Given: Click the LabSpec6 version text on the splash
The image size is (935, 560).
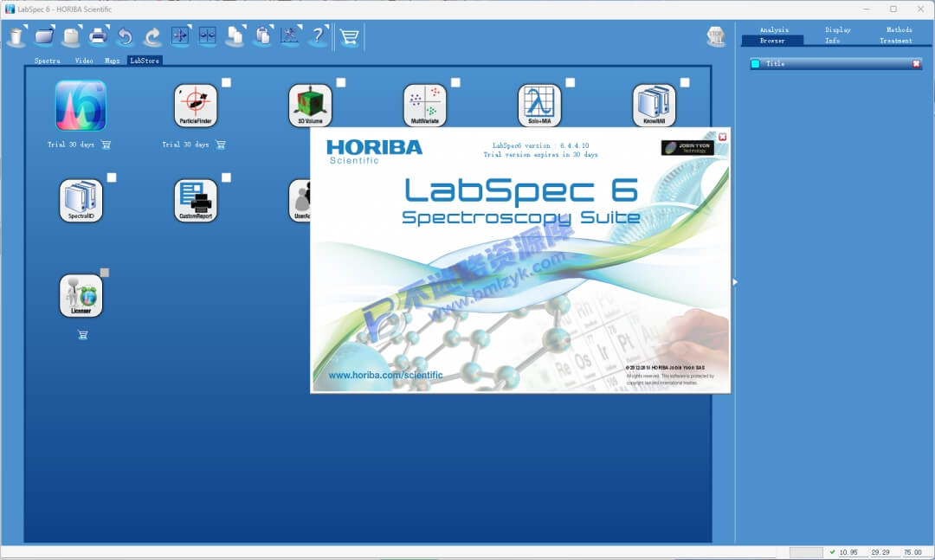Looking at the screenshot, I should 541,145.
